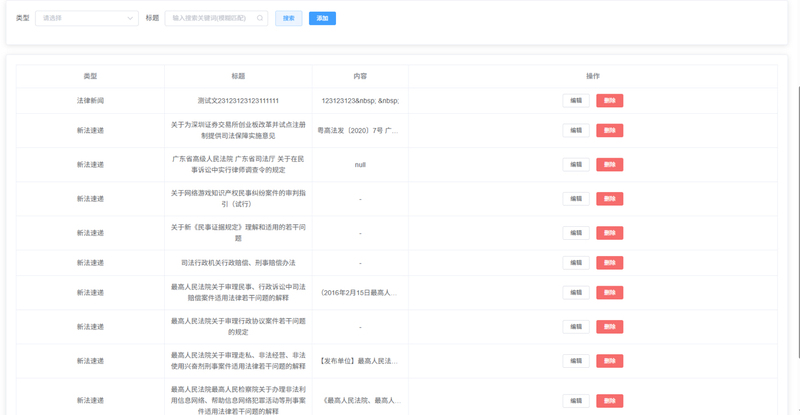Image resolution: width=800 pixels, height=415 pixels.
Task: Delete the row with null content
Action: click(x=610, y=164)
